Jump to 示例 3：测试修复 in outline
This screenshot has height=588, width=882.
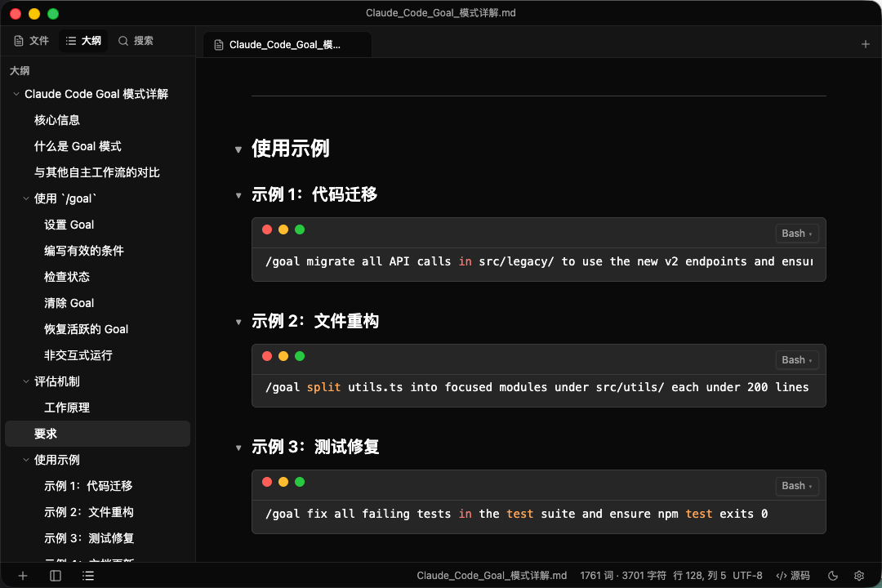tap(89, 538)
